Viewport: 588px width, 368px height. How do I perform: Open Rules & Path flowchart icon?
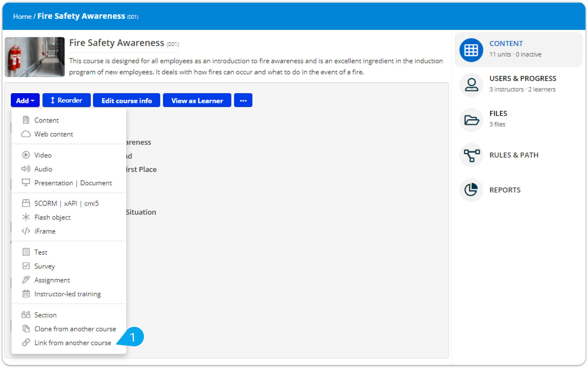pos(471,155)
